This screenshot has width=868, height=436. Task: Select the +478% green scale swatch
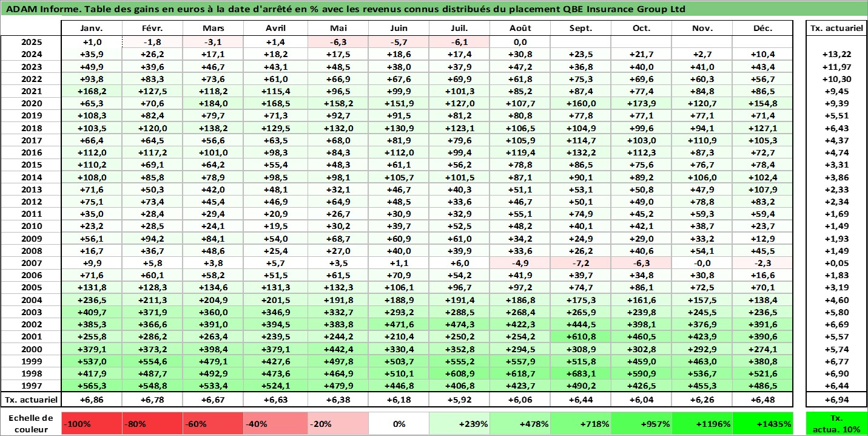pyautogui.click(x=520, y=424)
